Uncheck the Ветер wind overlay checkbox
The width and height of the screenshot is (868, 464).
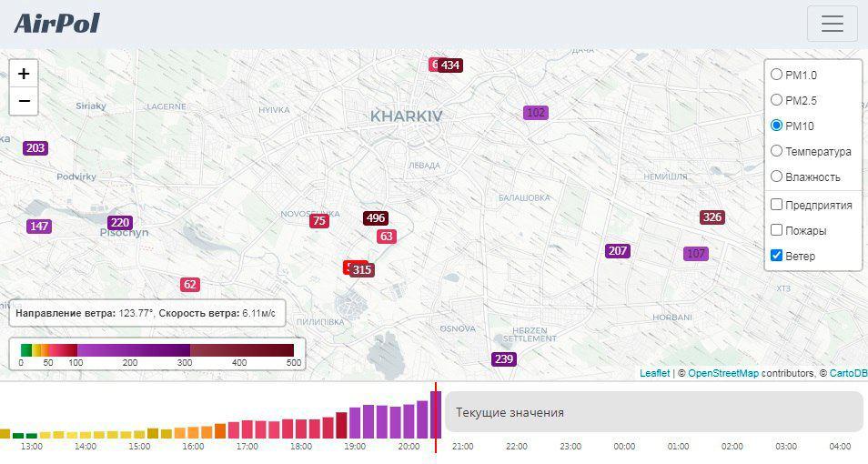[x=776, y=256]
